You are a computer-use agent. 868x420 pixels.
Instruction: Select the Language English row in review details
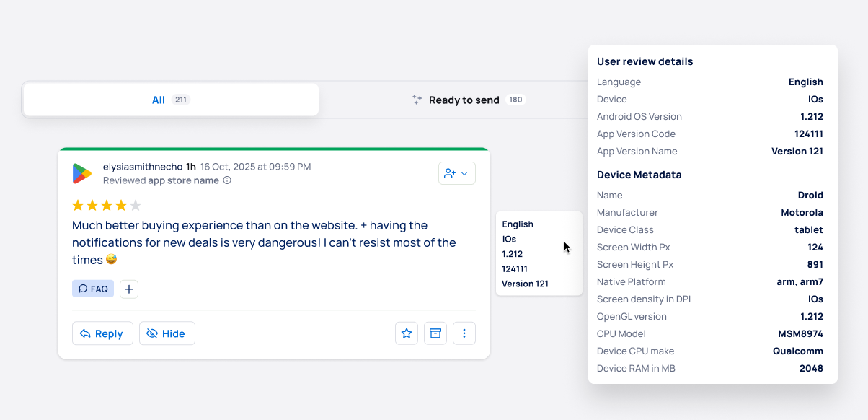(710, 82)
